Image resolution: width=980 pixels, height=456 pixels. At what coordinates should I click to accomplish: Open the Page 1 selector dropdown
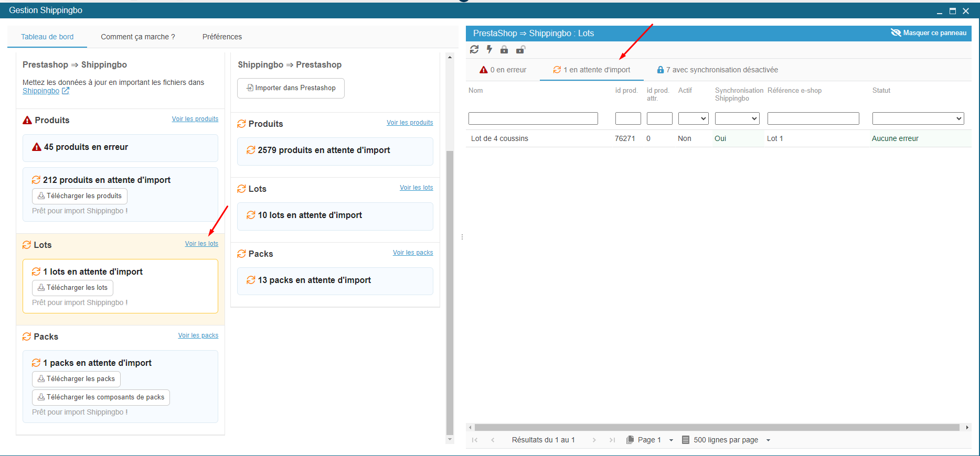coord(650,440)
